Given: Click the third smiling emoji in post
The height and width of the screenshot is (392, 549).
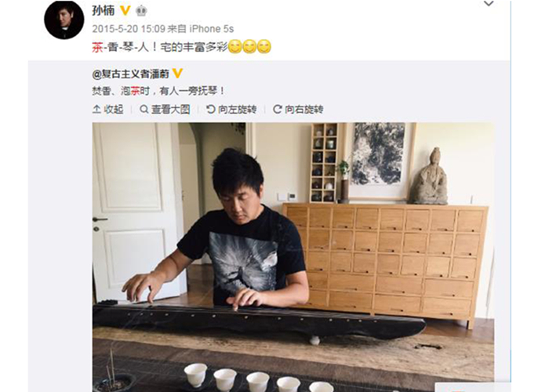Looking at the screenshot, I should (x=264, y=47).
